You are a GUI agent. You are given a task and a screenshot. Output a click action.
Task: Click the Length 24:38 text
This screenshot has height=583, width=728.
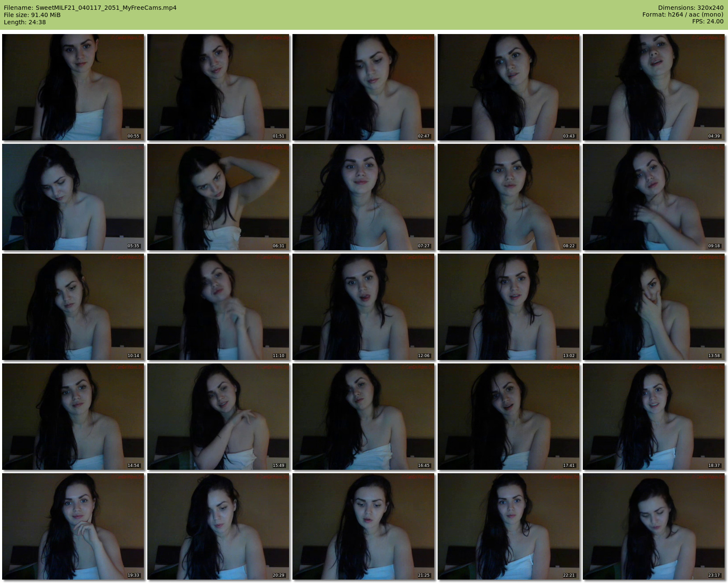[25, 22]
